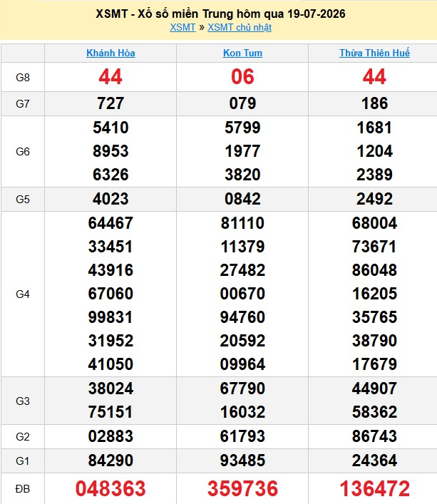This screenshot has width=437, height=504.
Task: Click Khánh Hòa G6 number 8953
Action: (x=110, y=151)
